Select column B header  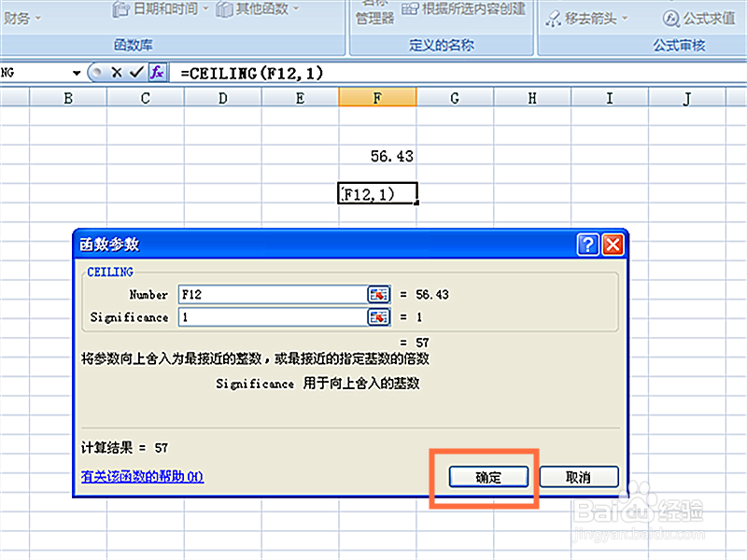[68, 98]
